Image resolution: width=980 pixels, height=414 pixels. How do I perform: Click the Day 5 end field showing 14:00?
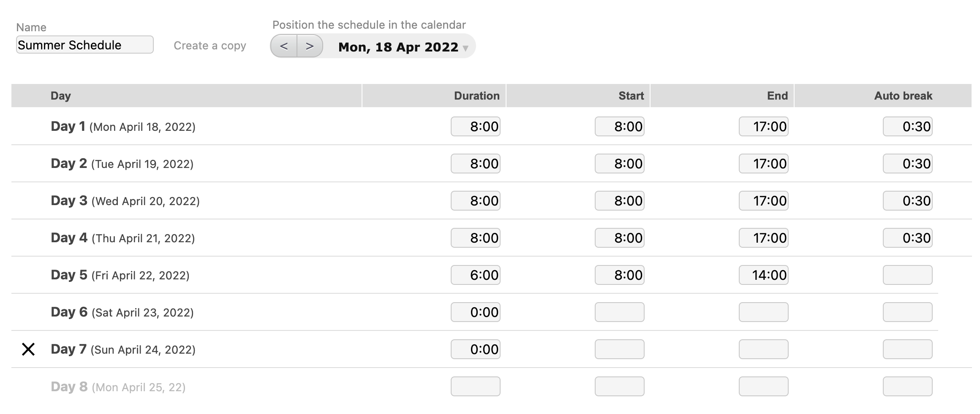[x=763, y=275]
